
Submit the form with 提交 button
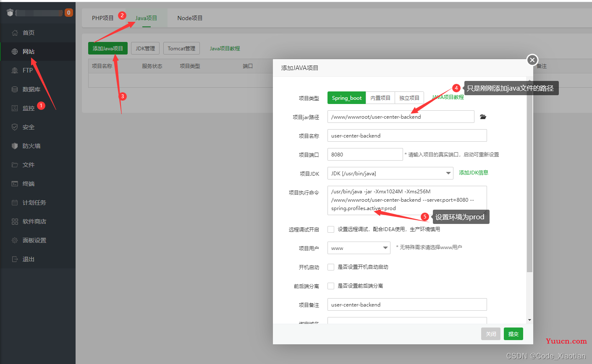tap(513, 334)
